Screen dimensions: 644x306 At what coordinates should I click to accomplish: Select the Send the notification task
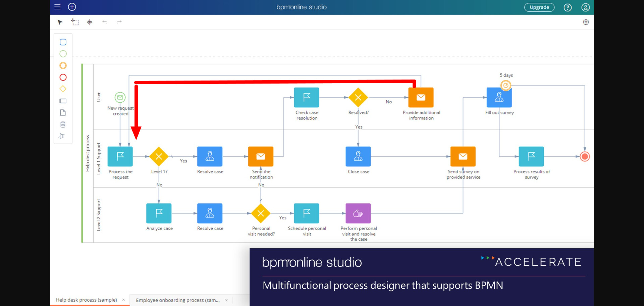(261, 156)
